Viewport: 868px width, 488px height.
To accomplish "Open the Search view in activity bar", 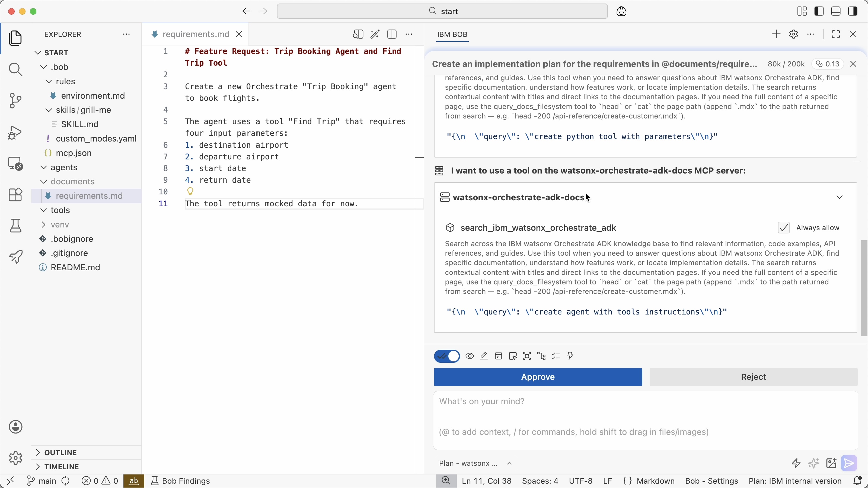I will (15, 70).
